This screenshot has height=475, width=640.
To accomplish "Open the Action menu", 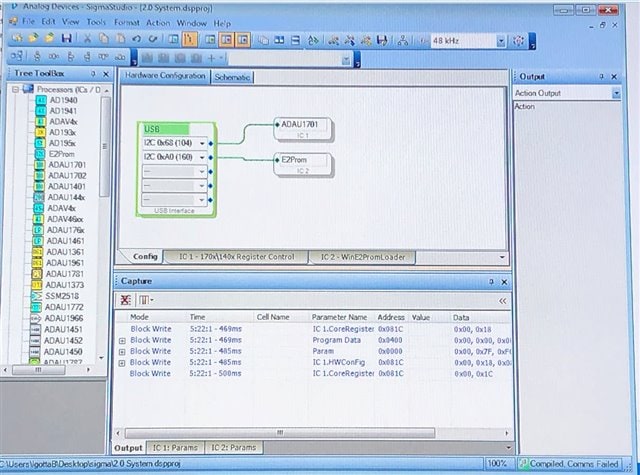I will (158, 23).
